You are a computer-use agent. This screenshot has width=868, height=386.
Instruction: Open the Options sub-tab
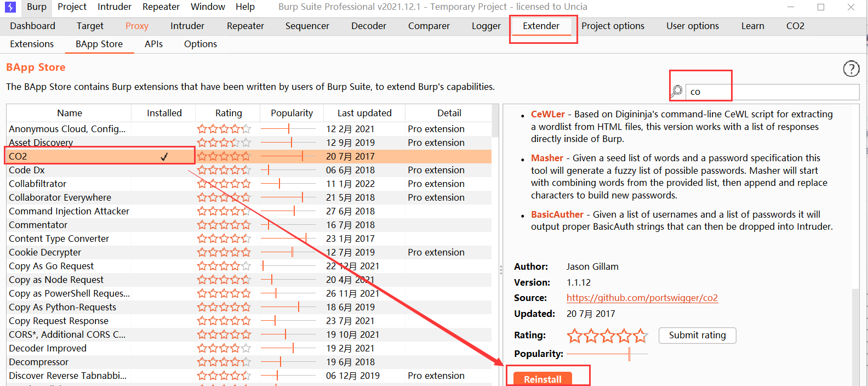[201, 44]
